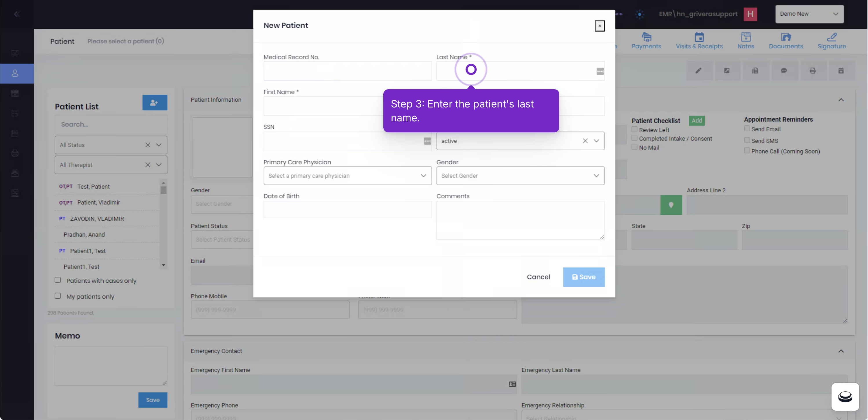Click the green map location pin button
This screenshot has width=868, height=420.
(x=671, y=205)
